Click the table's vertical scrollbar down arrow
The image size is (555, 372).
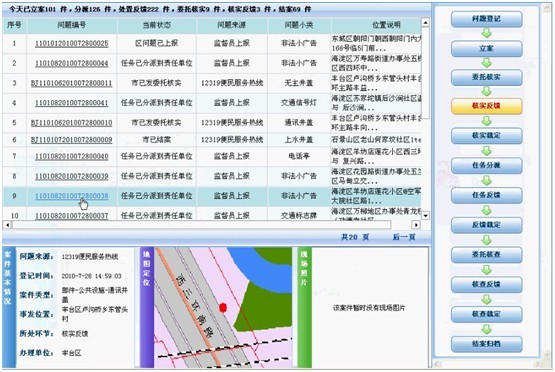pyautogui.click(x=425, y=215)
